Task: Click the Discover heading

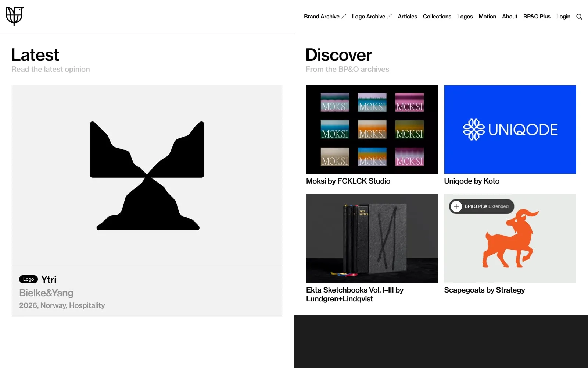Action: 339,55
